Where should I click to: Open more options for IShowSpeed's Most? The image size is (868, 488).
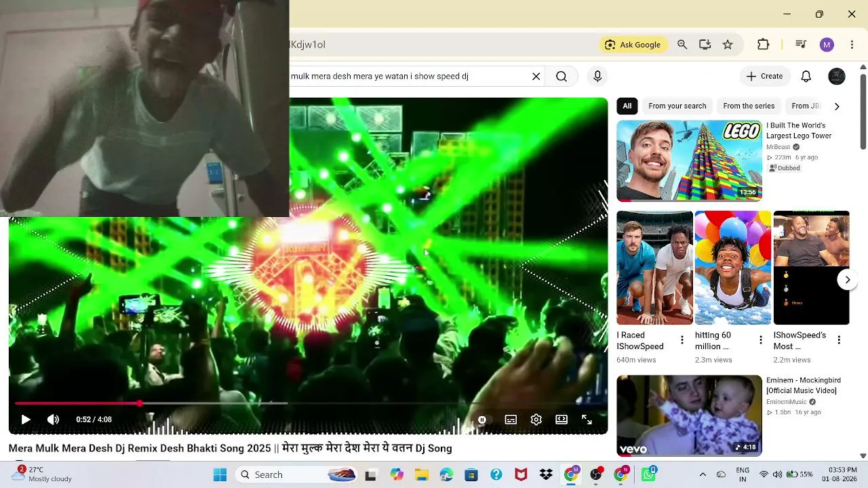point(839,340)
